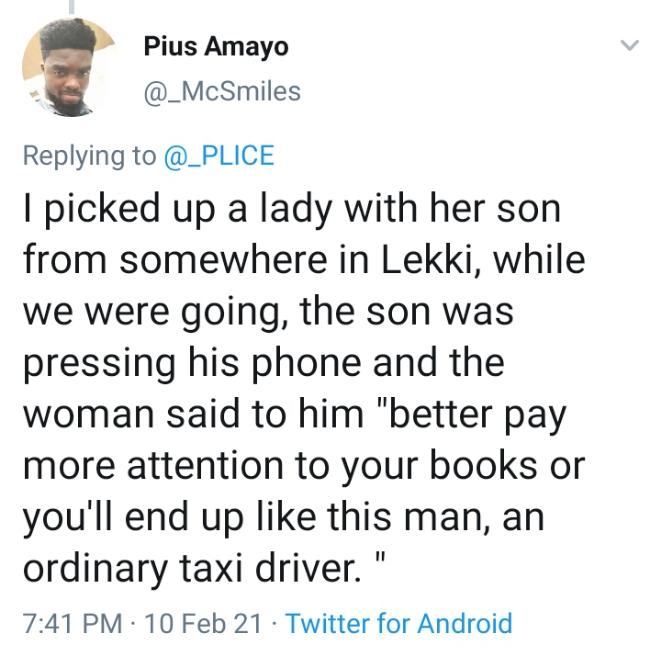Open the Pius Amayo display name

[x=215, y=46]
